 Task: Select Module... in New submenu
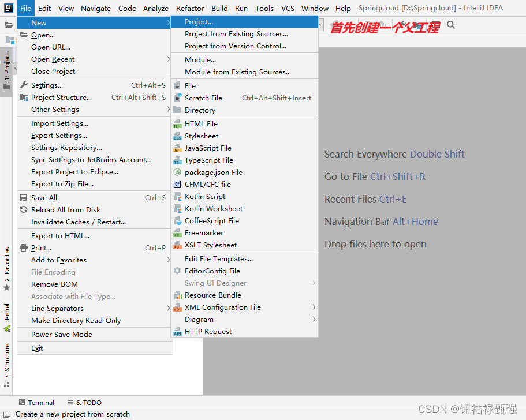[x=245, y=59]
